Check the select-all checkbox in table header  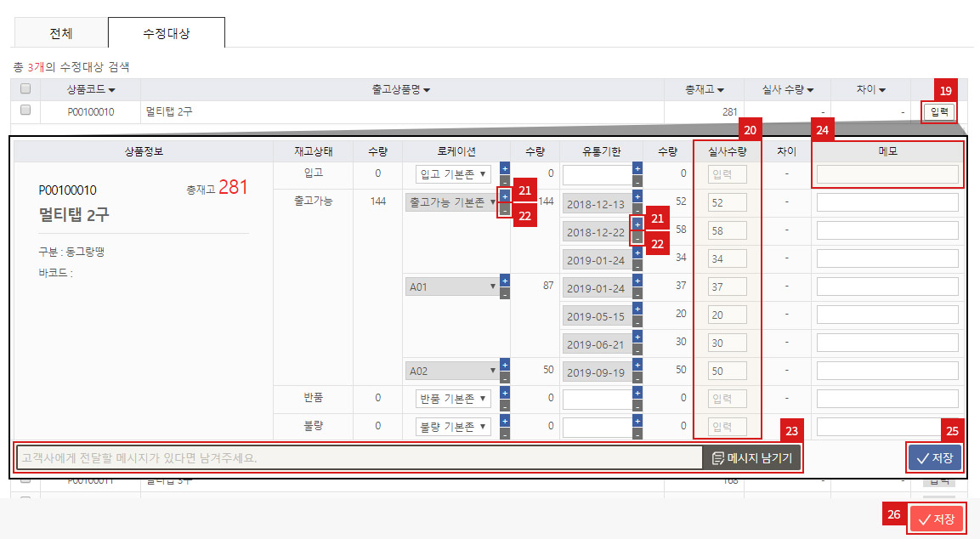coord(25,88)
